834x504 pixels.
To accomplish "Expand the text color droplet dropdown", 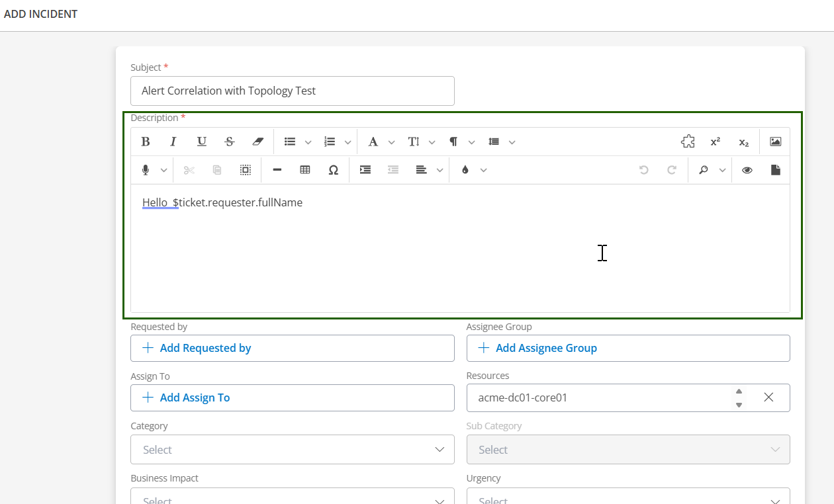I will (x=483, y=170).
